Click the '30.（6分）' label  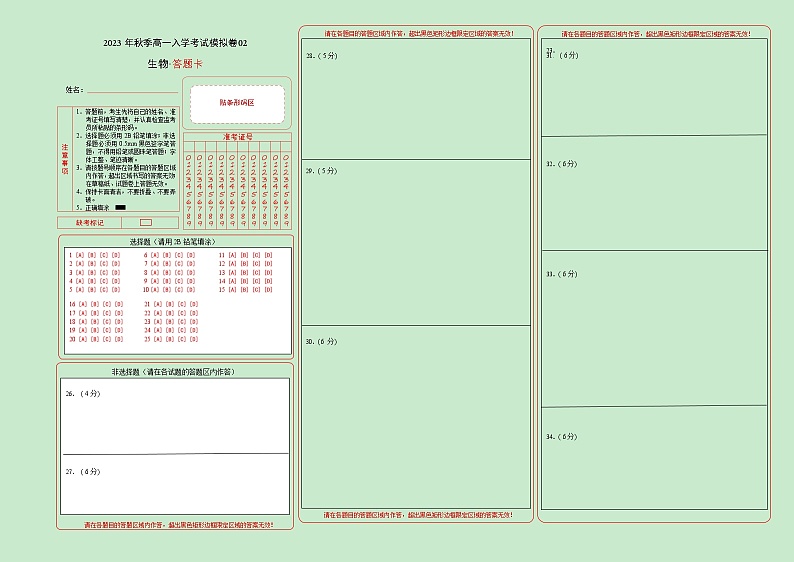click(322, 341)
